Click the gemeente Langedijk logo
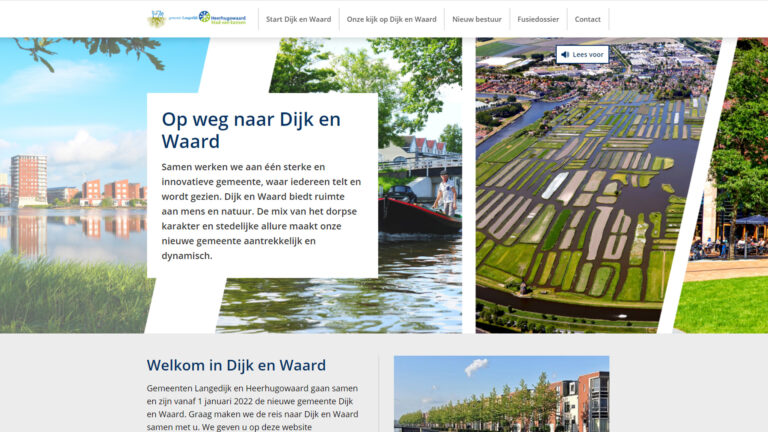 168,18
